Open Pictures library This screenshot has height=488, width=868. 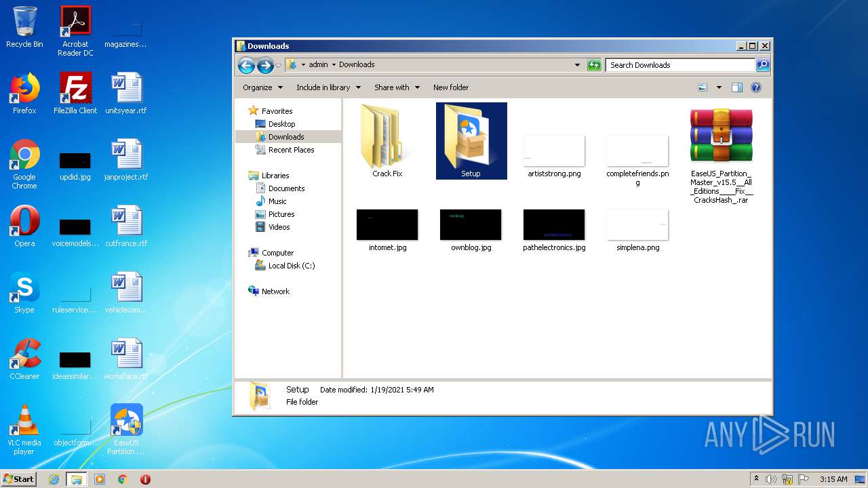click(281, 214)
